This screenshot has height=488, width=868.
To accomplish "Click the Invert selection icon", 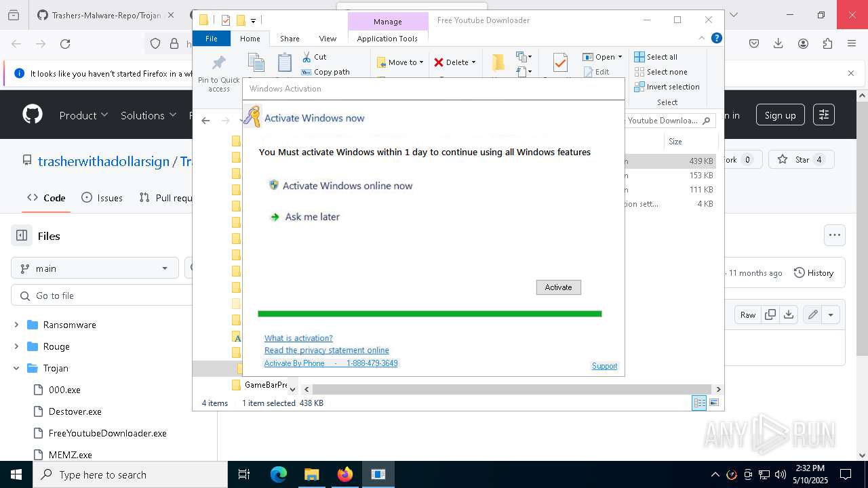I will [639, 87].
